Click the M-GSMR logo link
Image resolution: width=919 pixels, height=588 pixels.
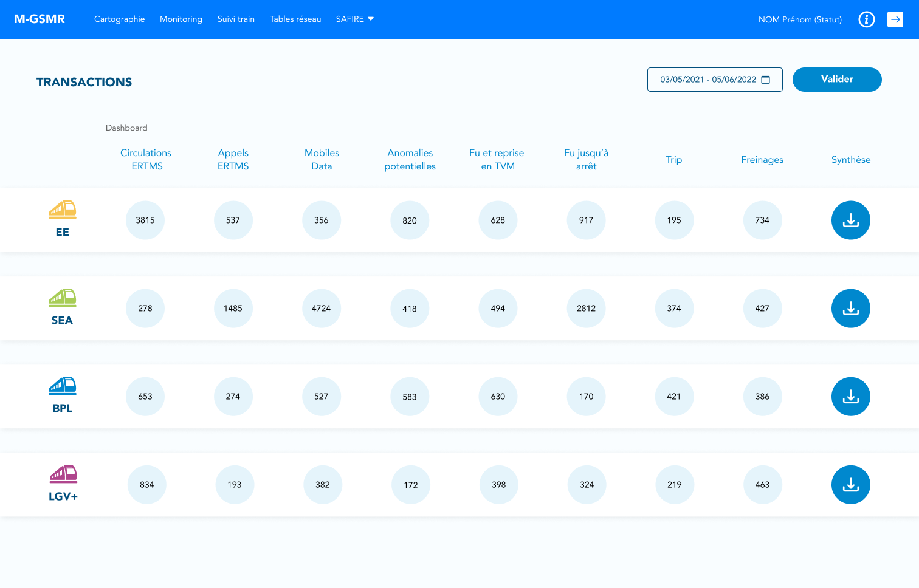click(40, 19)
